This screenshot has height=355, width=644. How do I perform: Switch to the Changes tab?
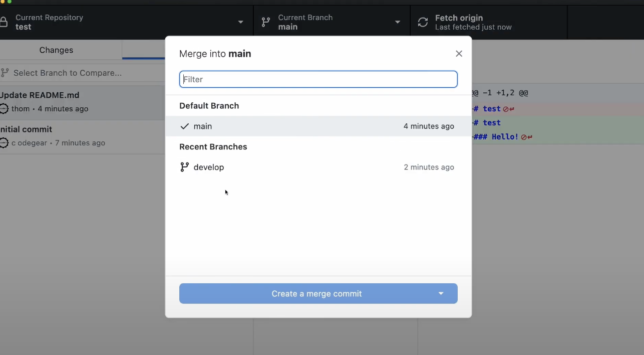tap(56, 50)
